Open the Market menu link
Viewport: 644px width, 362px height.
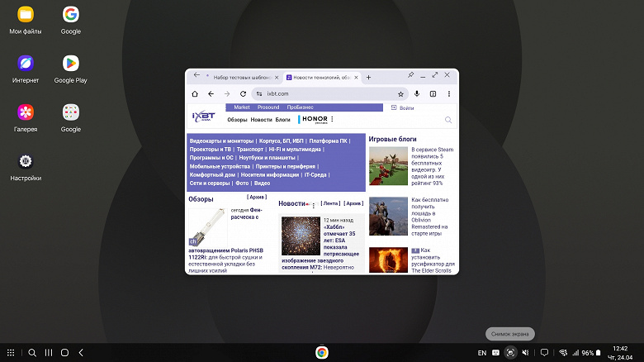(x=241, y=107)
